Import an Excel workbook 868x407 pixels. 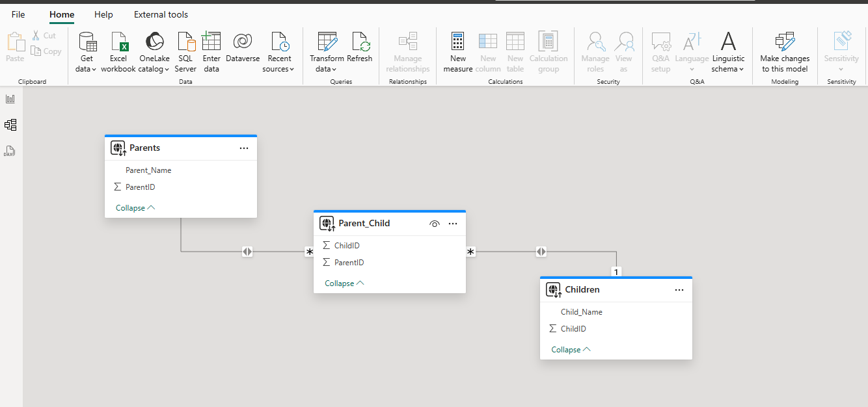pos(118,51)
